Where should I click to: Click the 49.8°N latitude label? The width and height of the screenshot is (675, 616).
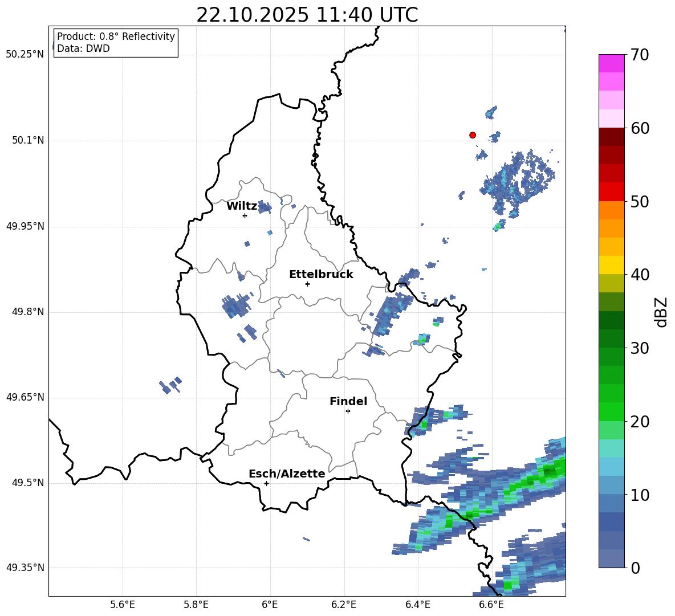[x=29, y=312]
